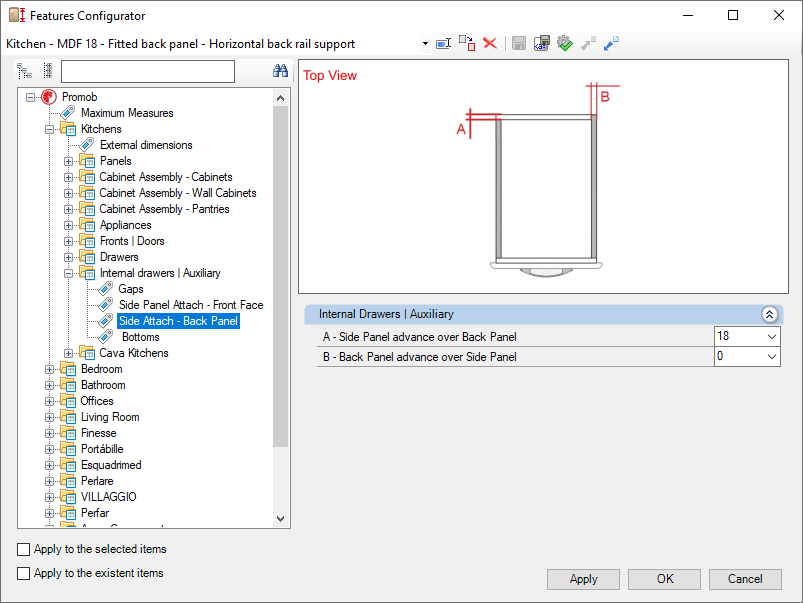Click the expand all tree icon
This screenshot has width=803, height=603.
click(x=25, y=71)
